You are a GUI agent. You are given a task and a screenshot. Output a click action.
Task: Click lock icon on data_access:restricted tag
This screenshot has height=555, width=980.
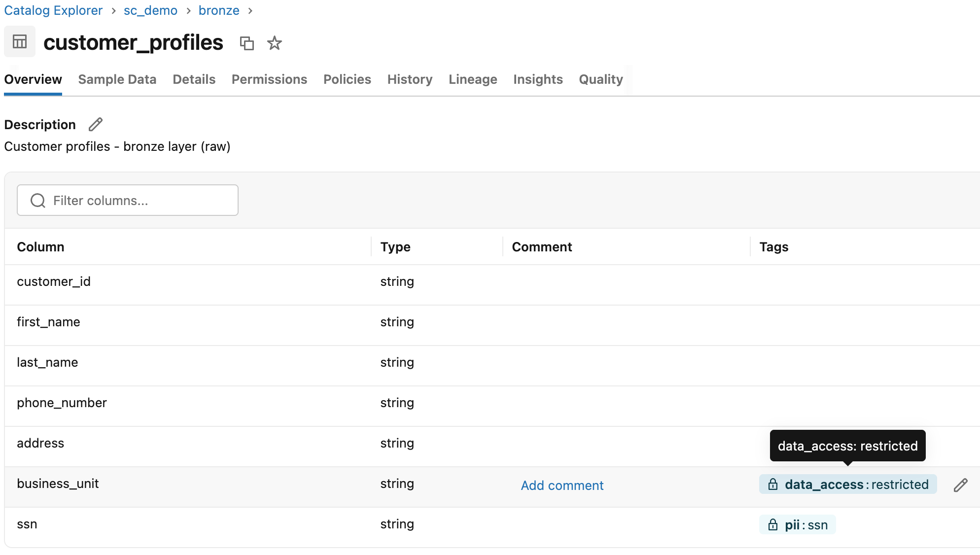point(773,485)
